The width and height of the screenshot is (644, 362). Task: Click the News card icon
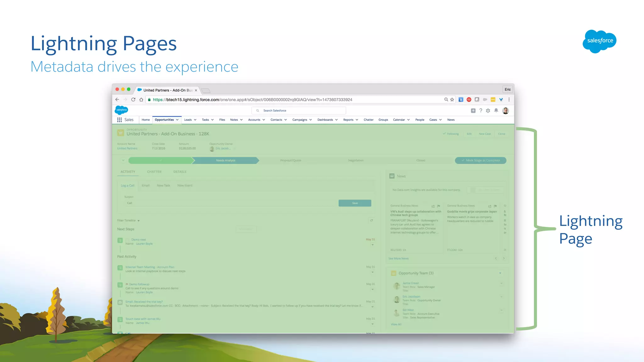tap(392, 176)
